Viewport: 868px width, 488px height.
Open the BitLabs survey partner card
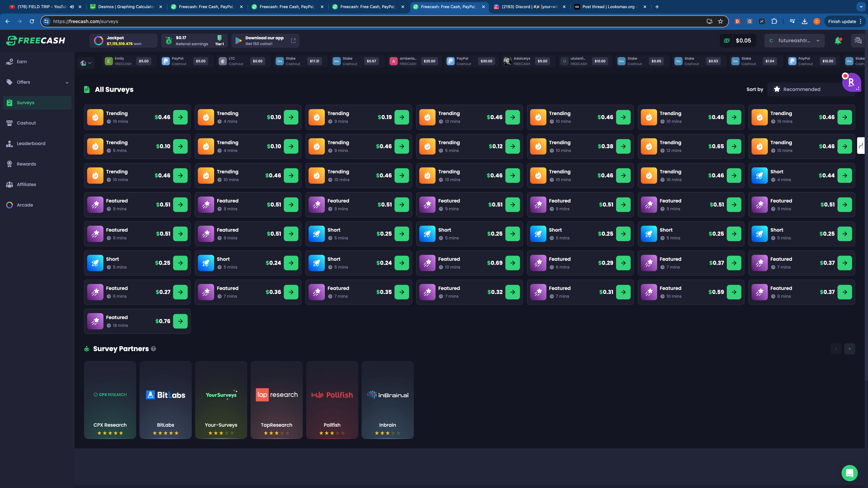165,400
